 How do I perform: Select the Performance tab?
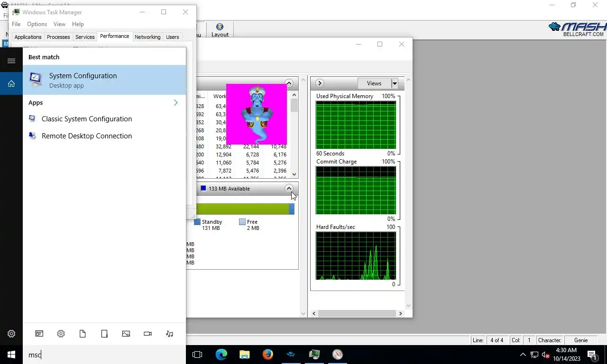(x=114, y=36)
